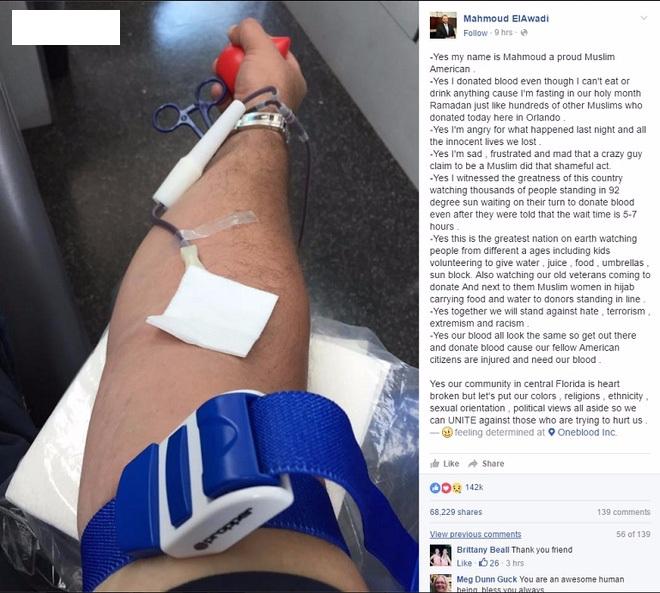Image resolution: width=660 pixels, height=593 pixels.
Task: Click the public globe privacy icon
Action: pos(524,33)
